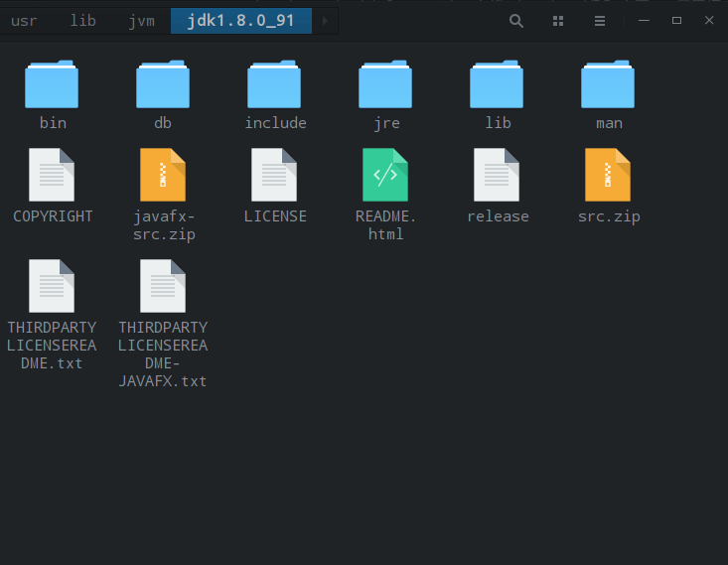Select the src.zip archive icon
This screenshot has width=728, height=565.
pos(608,175)
